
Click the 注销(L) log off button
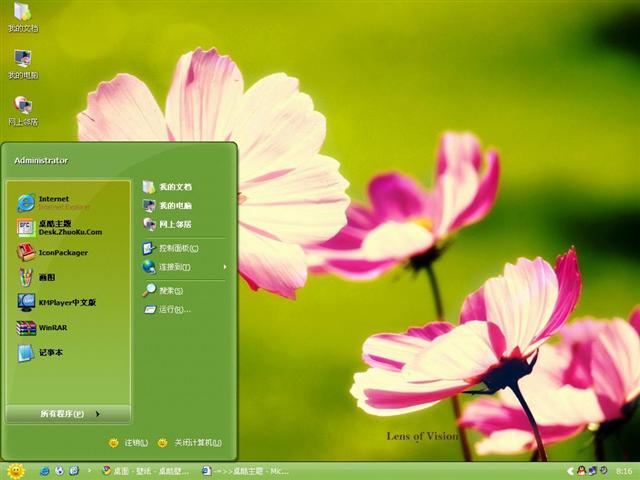pos(129,442)
